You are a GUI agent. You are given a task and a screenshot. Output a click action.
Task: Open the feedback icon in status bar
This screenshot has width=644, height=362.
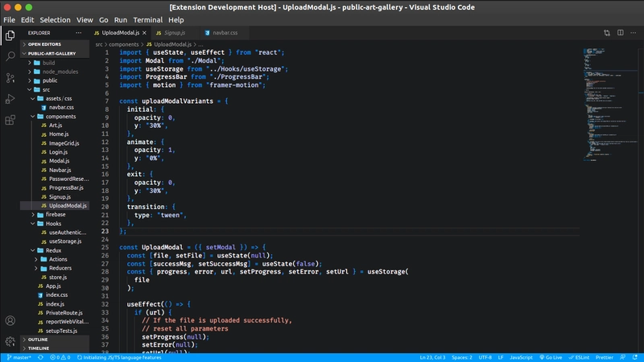tap(623, 357)
